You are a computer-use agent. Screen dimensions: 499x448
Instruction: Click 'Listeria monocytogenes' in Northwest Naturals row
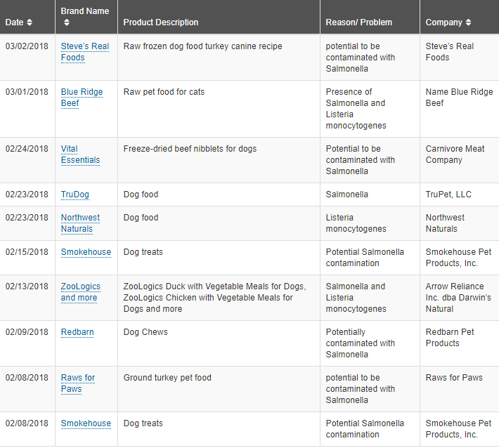point(356,223)
